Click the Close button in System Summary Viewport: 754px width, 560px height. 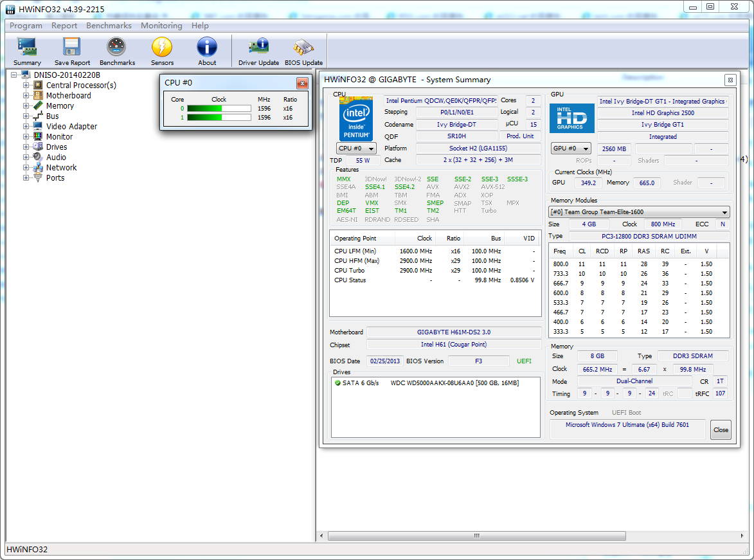(x=721, y=429)
